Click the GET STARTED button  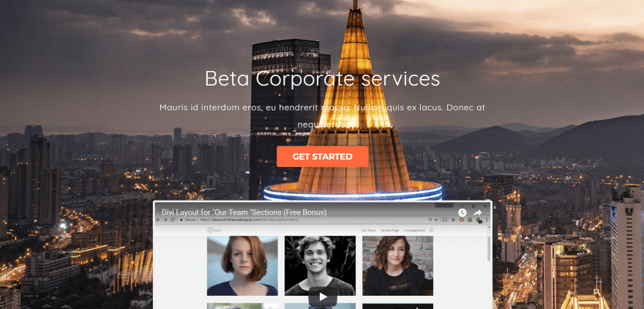click(322, 157)
